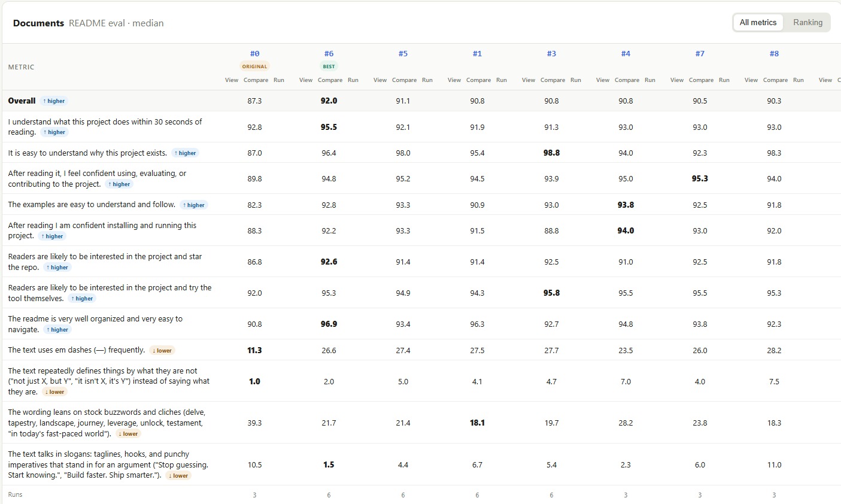Screen dimensions: 841x504
Task: Click 'confident installing and running' metric label
Action: (102, 230)
